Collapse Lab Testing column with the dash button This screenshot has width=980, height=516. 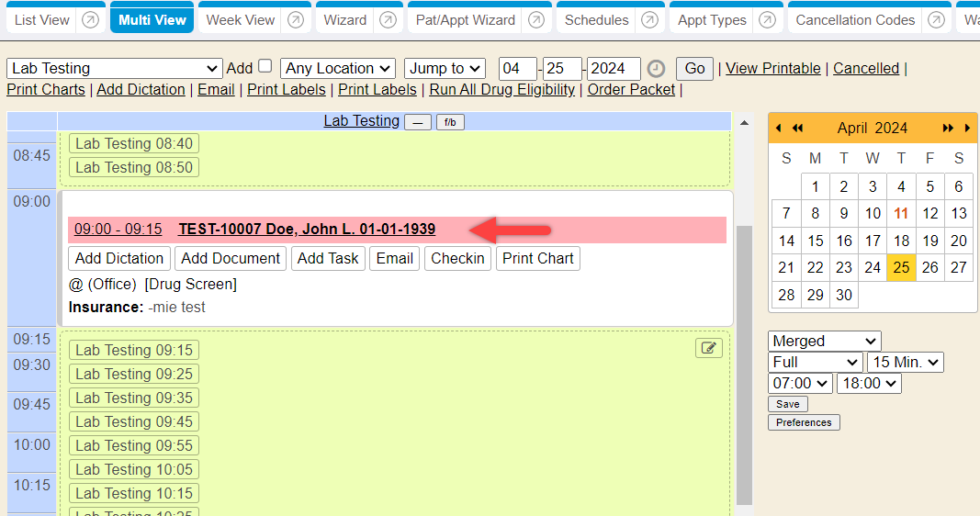click(x=417, y=122)
